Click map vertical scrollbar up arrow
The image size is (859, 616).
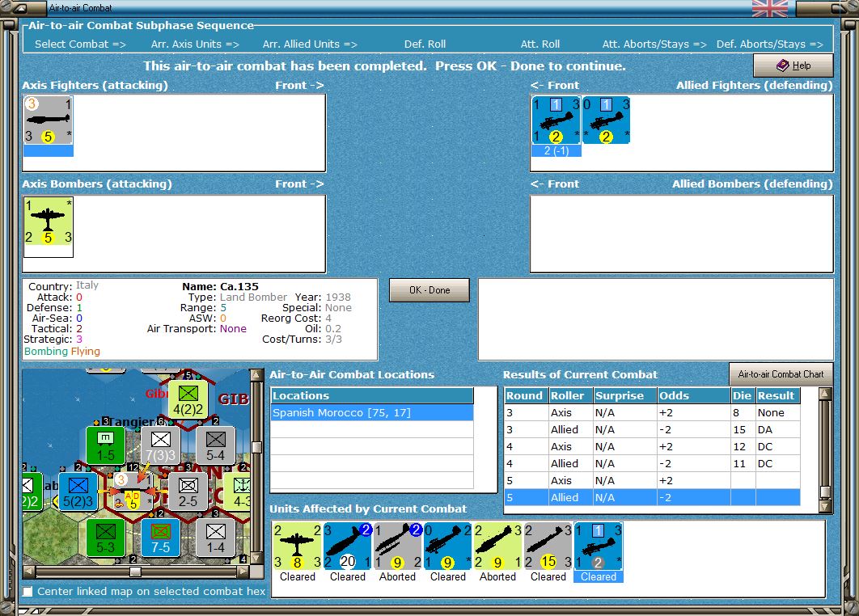click(x=256, y=375)
